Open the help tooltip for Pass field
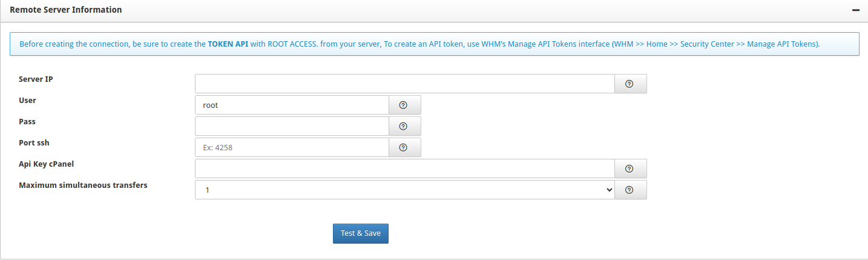This screenshot has height=260, width=868. [404, 126]
